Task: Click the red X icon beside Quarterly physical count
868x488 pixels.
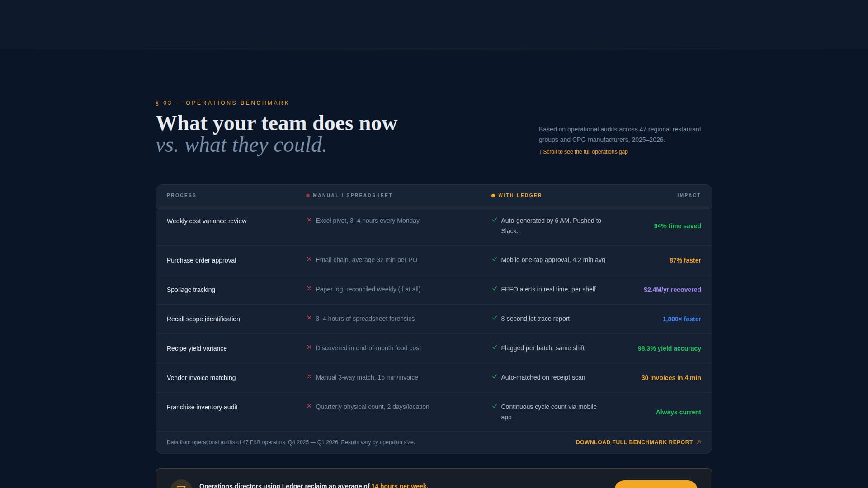Action: (x=309, y=406)
